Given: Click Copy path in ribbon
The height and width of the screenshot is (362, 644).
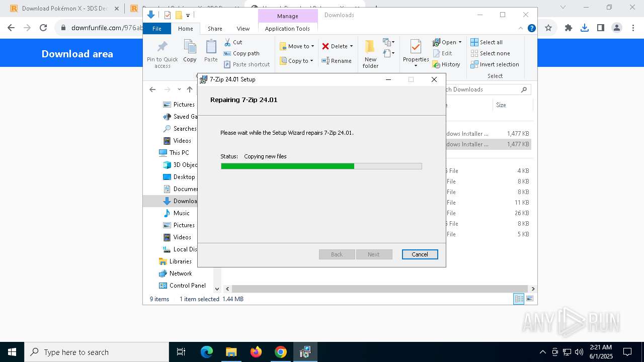Looking at the screenshot, I should (242, 53).
